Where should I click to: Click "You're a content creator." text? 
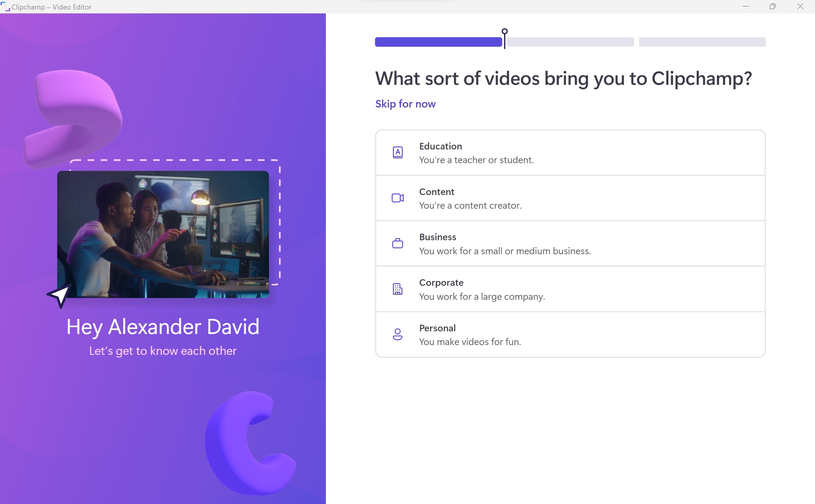click(470, 206)
